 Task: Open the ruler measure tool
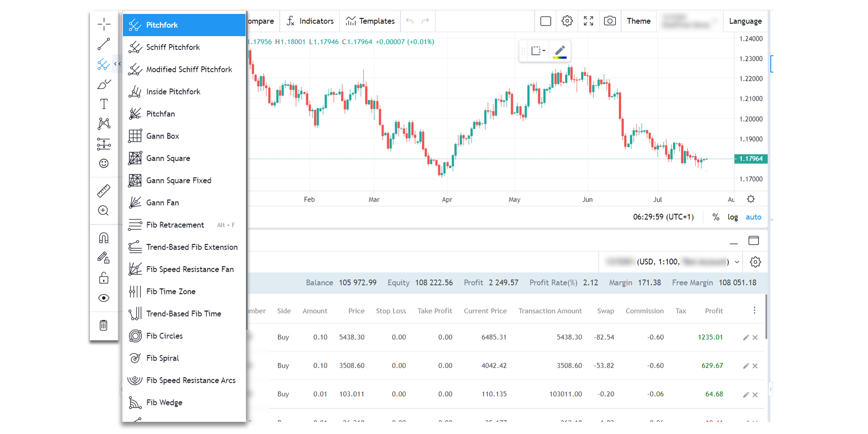point(104,191)
